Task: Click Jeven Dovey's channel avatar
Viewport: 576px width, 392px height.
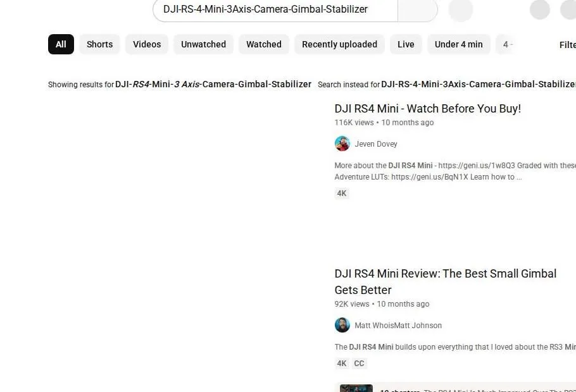Action: pos(342,144)
